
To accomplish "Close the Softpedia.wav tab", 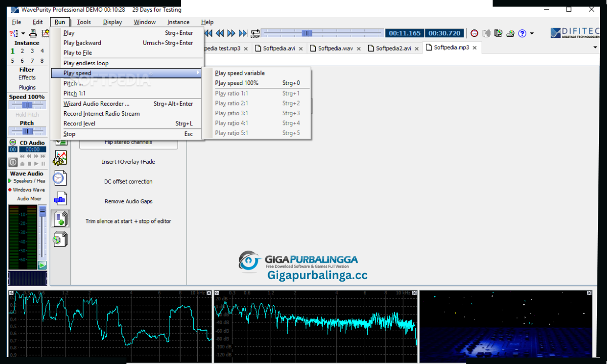I will (x=358, y=49).
